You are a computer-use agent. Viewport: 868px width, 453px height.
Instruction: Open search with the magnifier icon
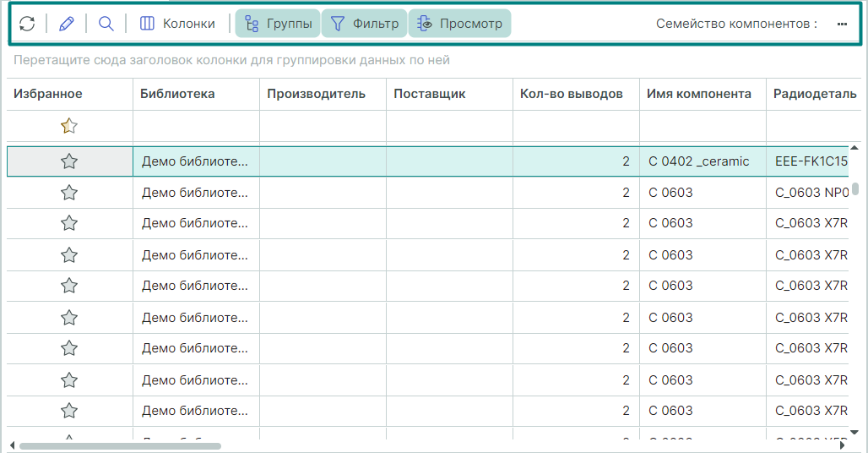106,24
